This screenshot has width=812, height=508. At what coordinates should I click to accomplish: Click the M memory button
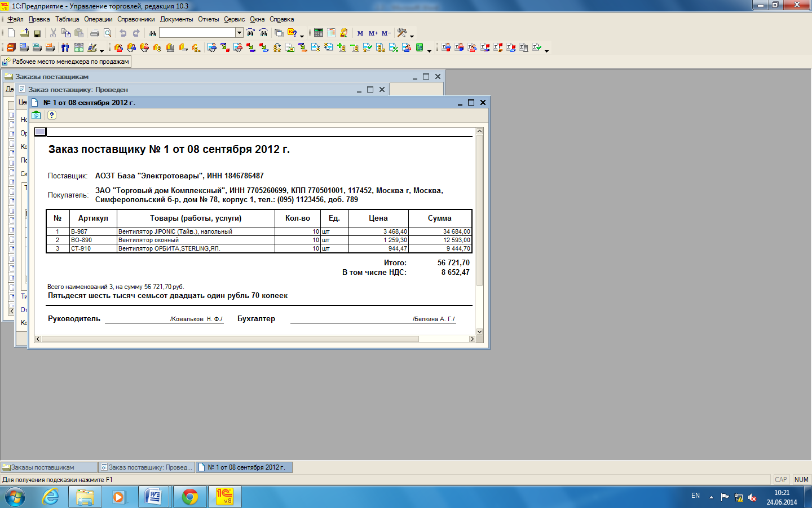(x=360, y=33)
